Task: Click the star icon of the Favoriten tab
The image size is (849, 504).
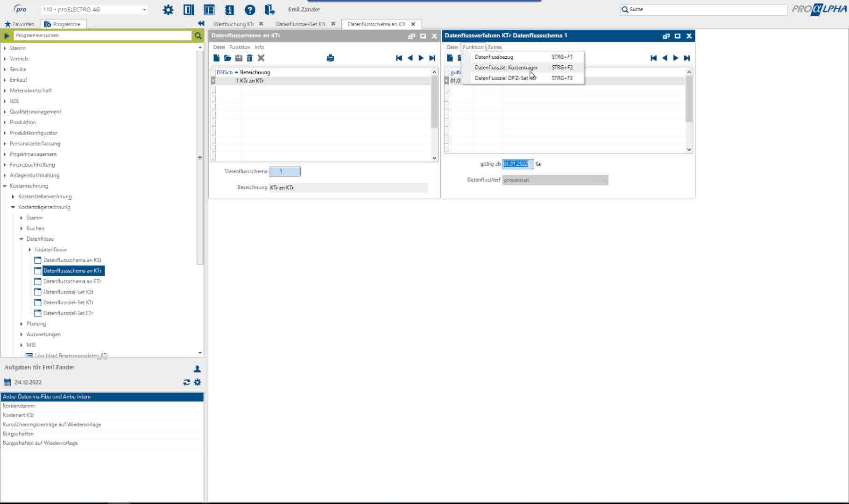Action: point(7,24)
